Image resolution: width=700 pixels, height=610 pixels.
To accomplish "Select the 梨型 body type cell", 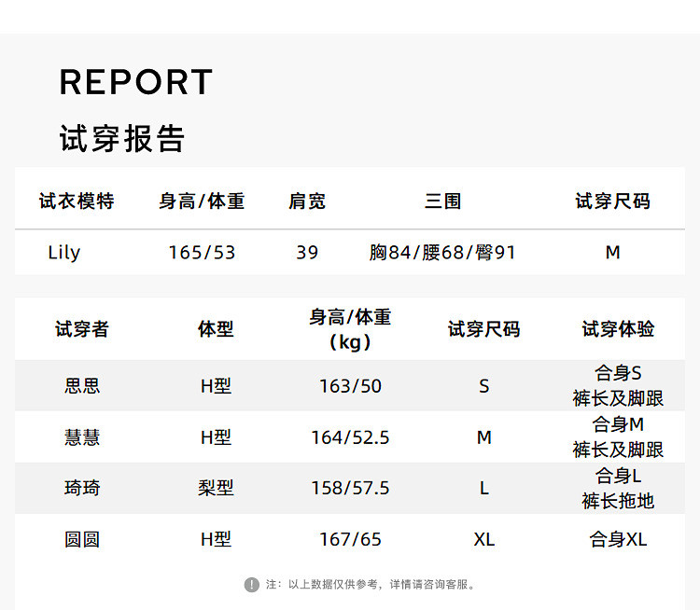I will point(216,488).
